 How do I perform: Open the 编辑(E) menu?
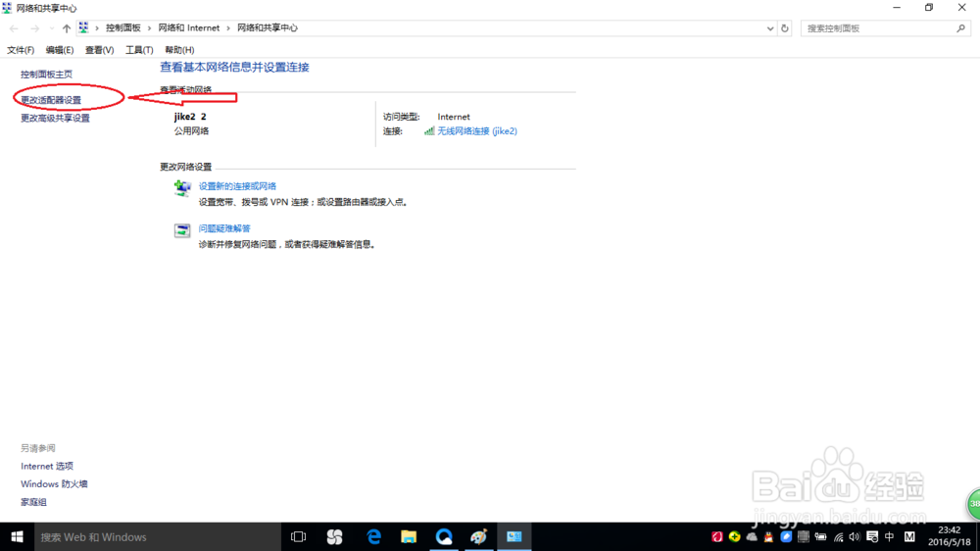tap(60, 50)
